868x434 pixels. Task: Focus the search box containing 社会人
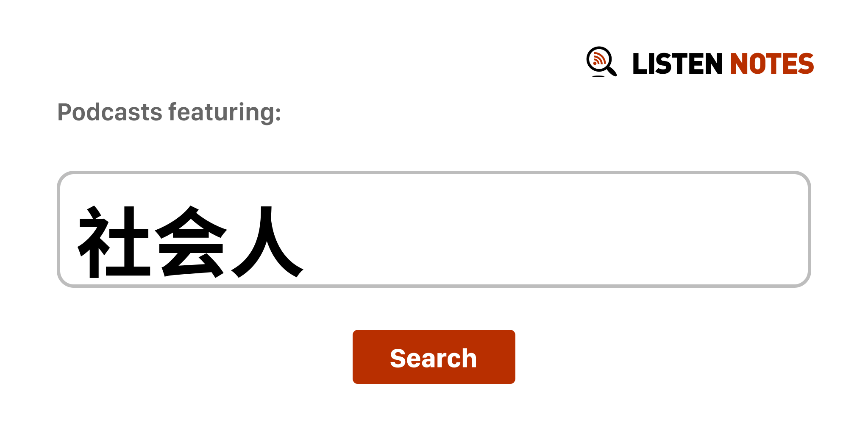click(x=434, y=229)
